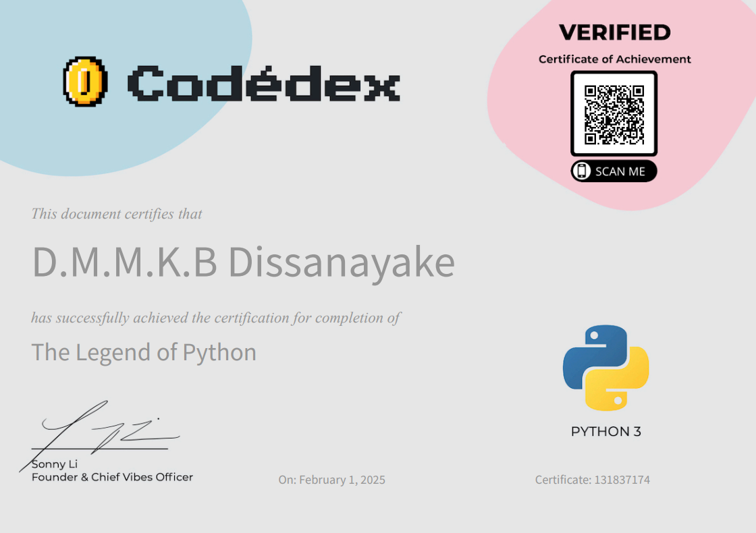Select the Sonny Li name text

click(50, 464)
